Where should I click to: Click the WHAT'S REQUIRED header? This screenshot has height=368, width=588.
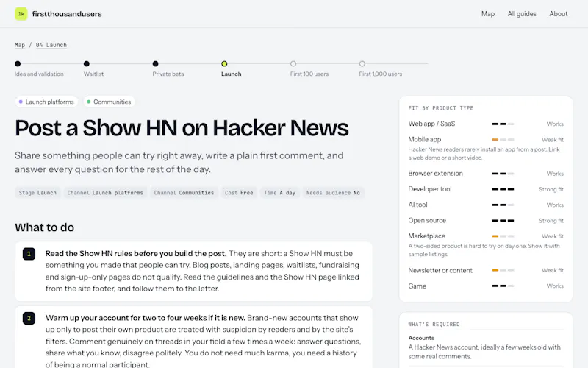pos(434,324)
